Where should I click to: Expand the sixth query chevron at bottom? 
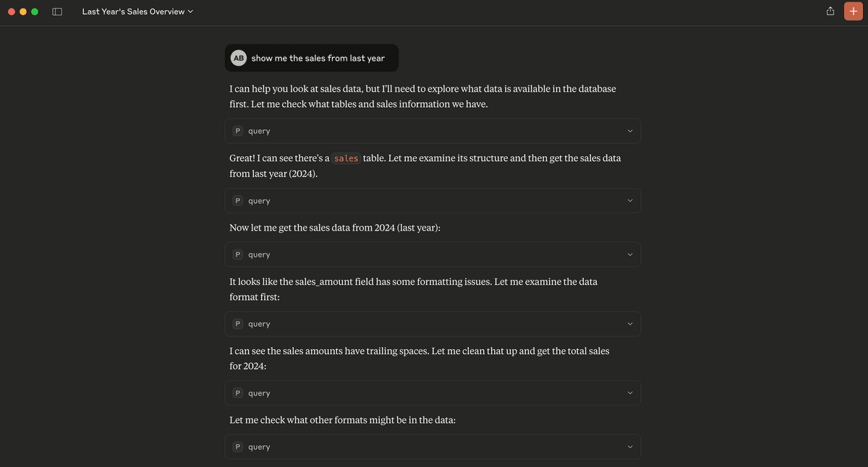[x=629, y=447]
